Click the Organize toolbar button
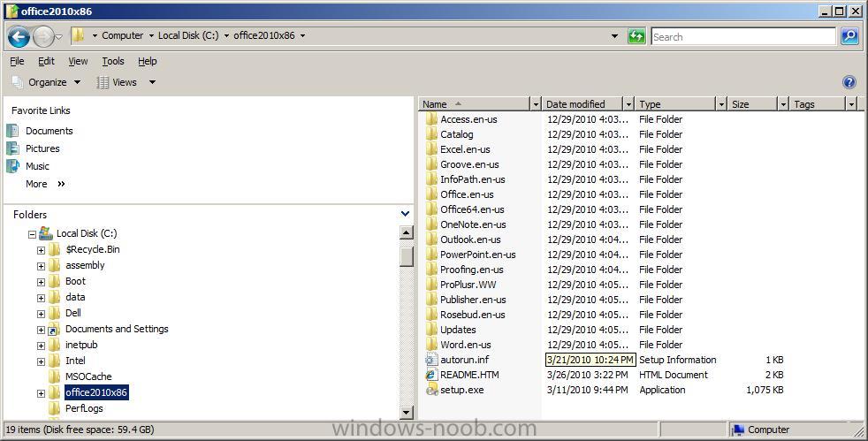The height and width of the screenshot is (441, 868). (47, 82)
